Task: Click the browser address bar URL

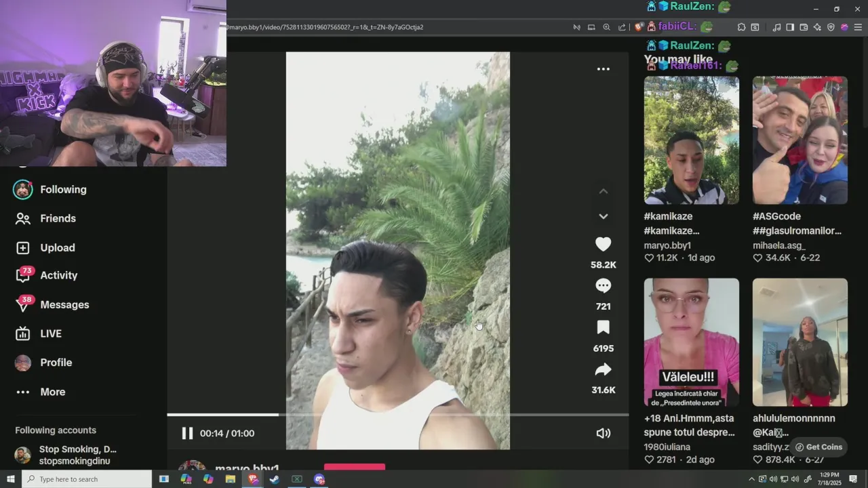Action: pos(325,27)
